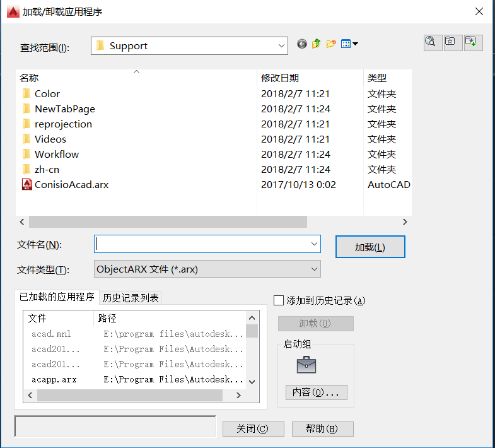This screenshot has height=448, width=495.
Task: Click loaded apps list scroll down arrow
Action: (252, 382)
